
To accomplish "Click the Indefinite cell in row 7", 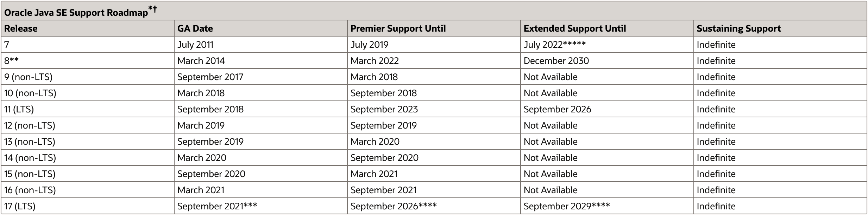I will pos(780,45).
